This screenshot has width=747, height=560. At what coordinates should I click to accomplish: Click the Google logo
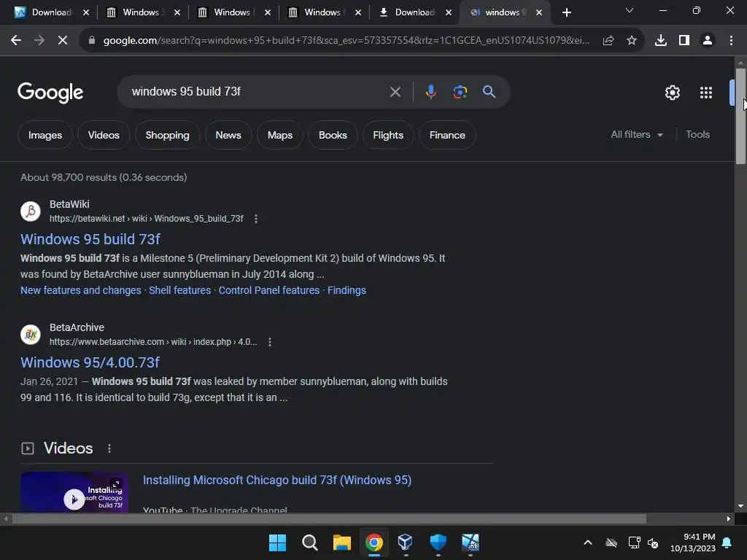tap(50, 93)
